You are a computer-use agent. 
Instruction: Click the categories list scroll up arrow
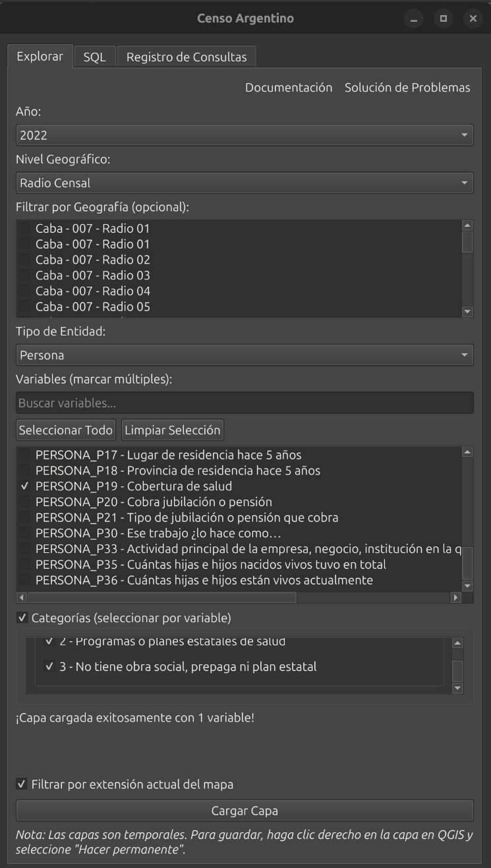458,643
